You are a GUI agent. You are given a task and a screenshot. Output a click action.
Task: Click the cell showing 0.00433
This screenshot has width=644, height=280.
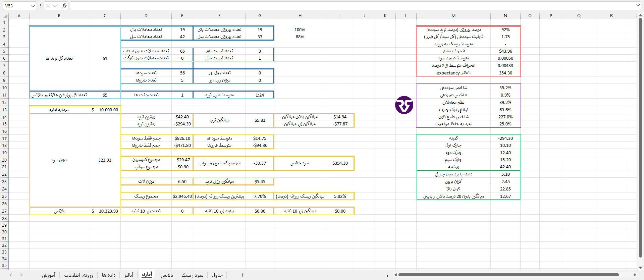coord(505,65)
